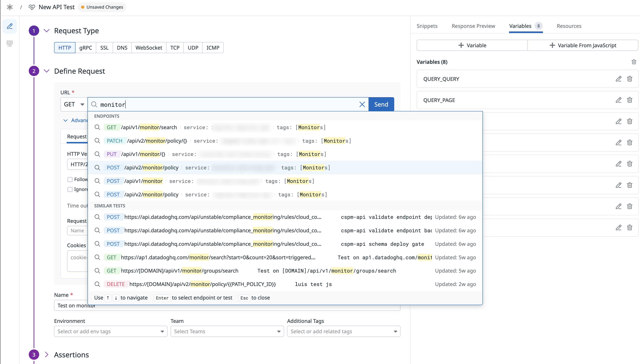Edit the eighth variable in list
The image size is (640, 364).
click(618, 228)
